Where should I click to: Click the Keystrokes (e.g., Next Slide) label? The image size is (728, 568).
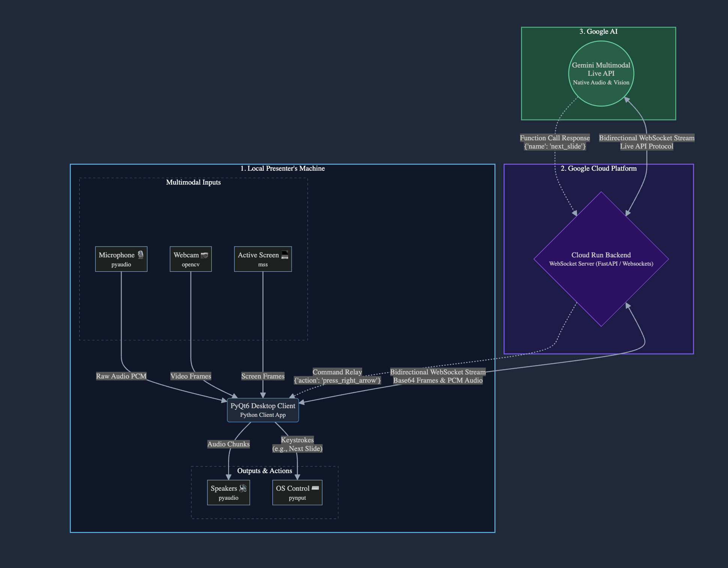click(x=297, y=444)
